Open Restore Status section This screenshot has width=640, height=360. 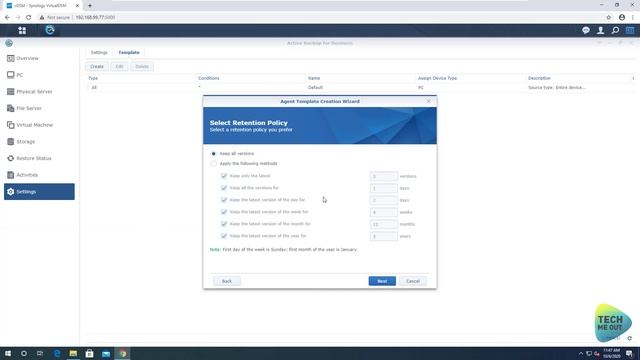point(39,158)
